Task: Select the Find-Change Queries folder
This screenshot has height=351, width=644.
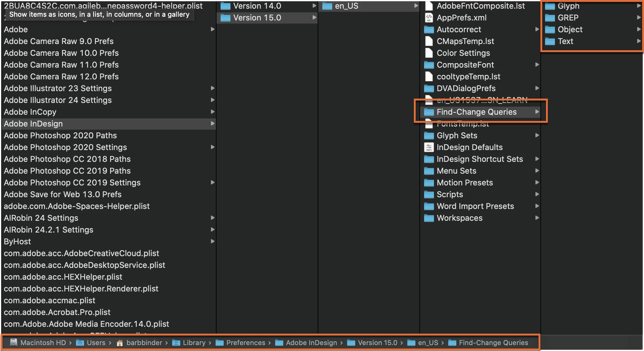Action: [476, 112]
